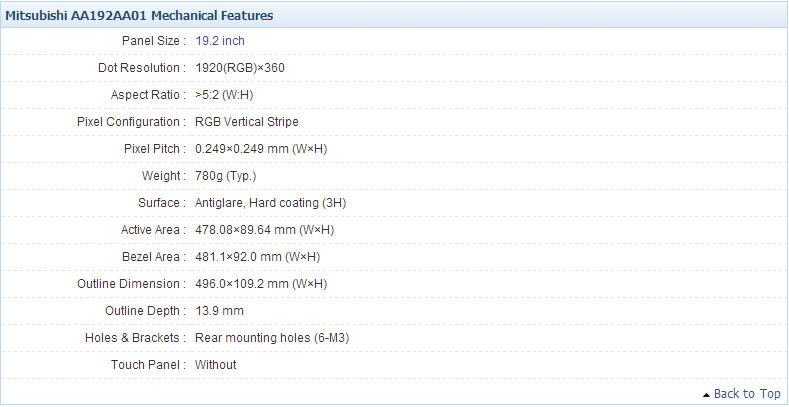Select the 780g (Typ.) value

(x=225, y=176)
